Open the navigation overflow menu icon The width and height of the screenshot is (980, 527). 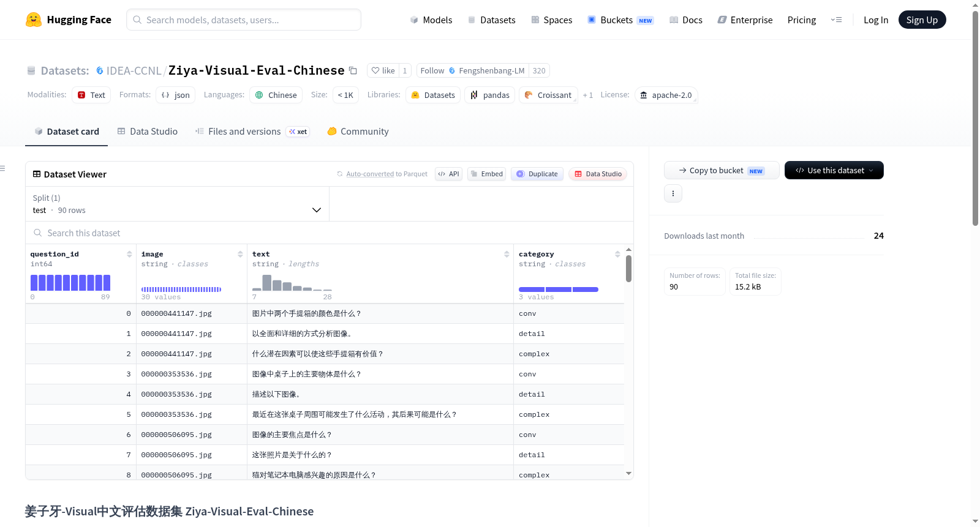pos(836,20)
